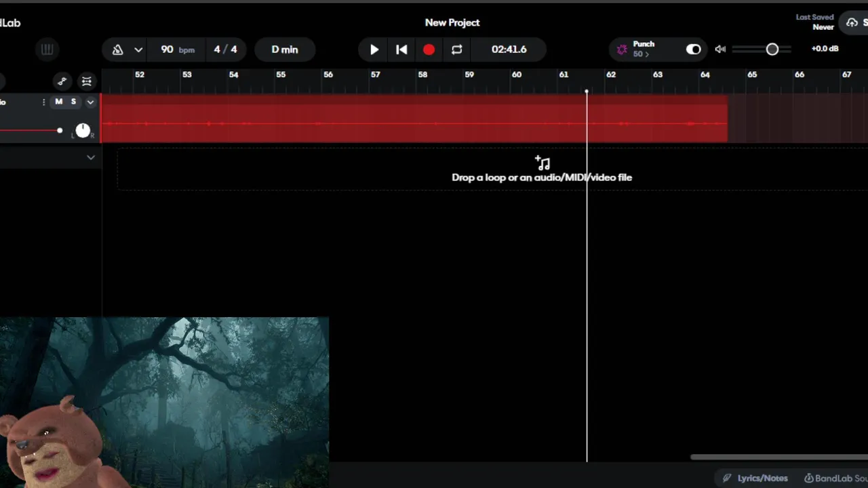Screen dimensions: 868x488
Task: Click the 02:41.6 time display
Action: point(509,49)
